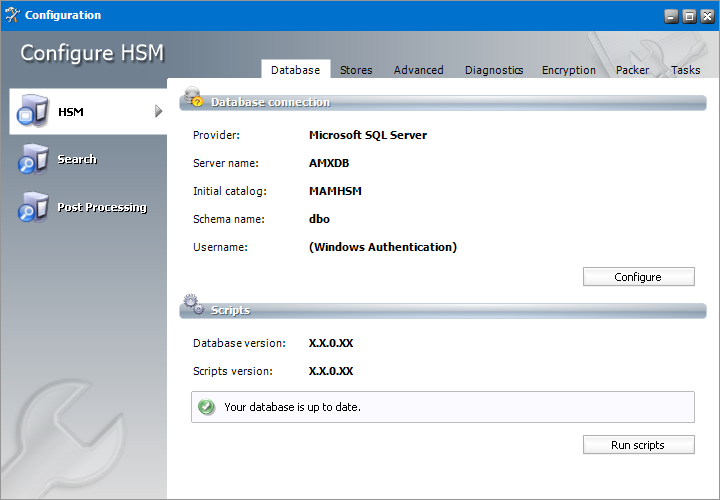Open the Advanced tab
Image resolution: width=720 pixels, height=500 pixels.
coord(418,70)
